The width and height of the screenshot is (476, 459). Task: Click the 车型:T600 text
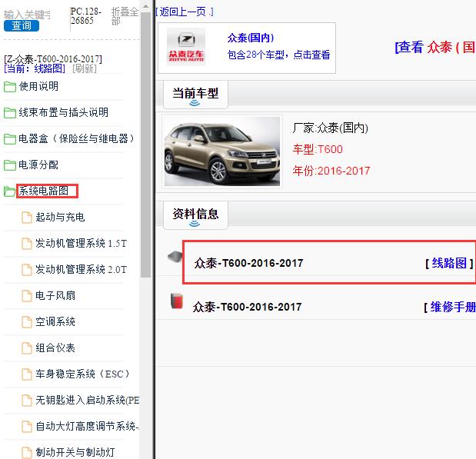[x=318, y=149]
